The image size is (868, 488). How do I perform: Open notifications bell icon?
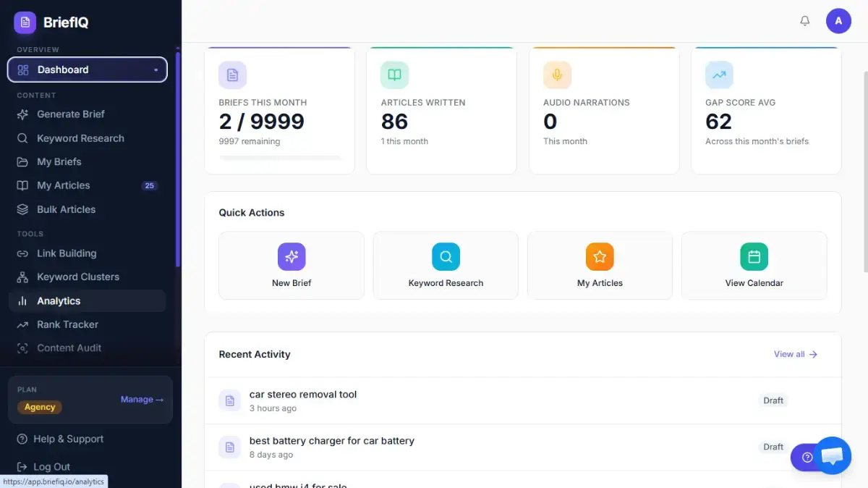(x=805, y=21)
